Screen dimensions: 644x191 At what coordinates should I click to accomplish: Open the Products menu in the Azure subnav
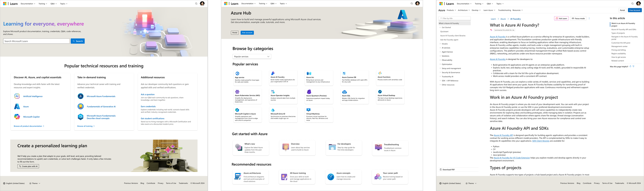(x=451, y=10)
